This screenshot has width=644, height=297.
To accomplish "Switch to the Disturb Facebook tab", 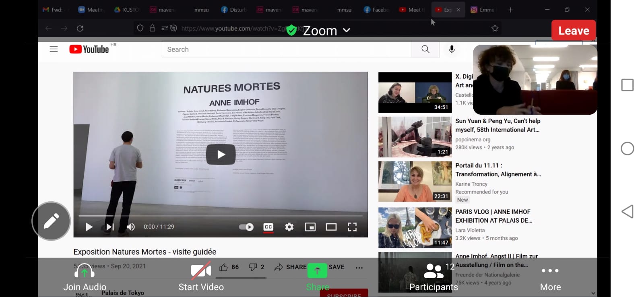I will pyautogui.click(x=233, y=10).
